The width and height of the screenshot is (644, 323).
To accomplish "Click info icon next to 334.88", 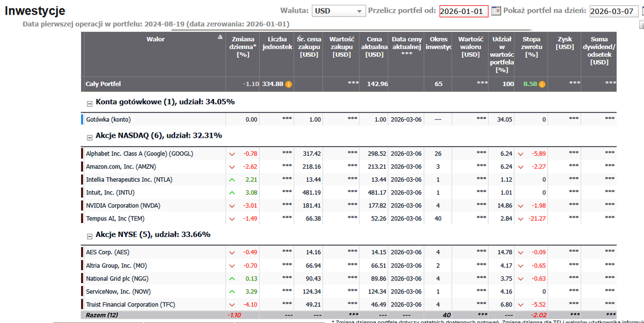I will [x=288, y=84].
